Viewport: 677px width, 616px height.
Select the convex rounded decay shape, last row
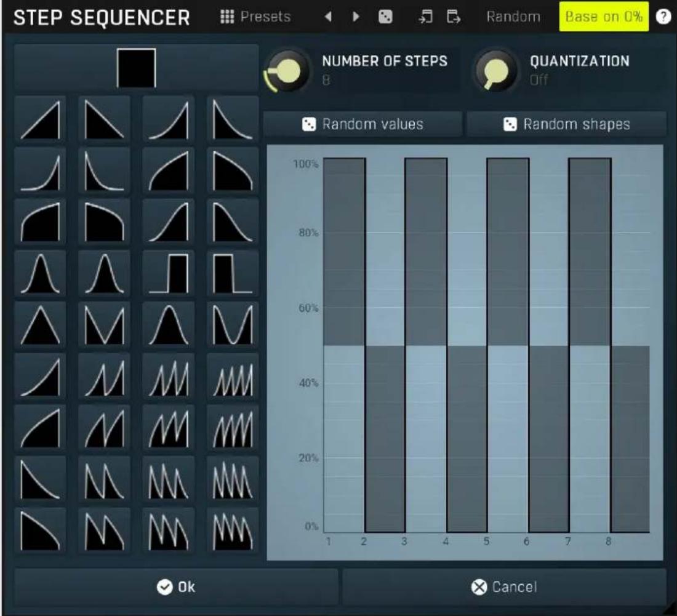40,530
